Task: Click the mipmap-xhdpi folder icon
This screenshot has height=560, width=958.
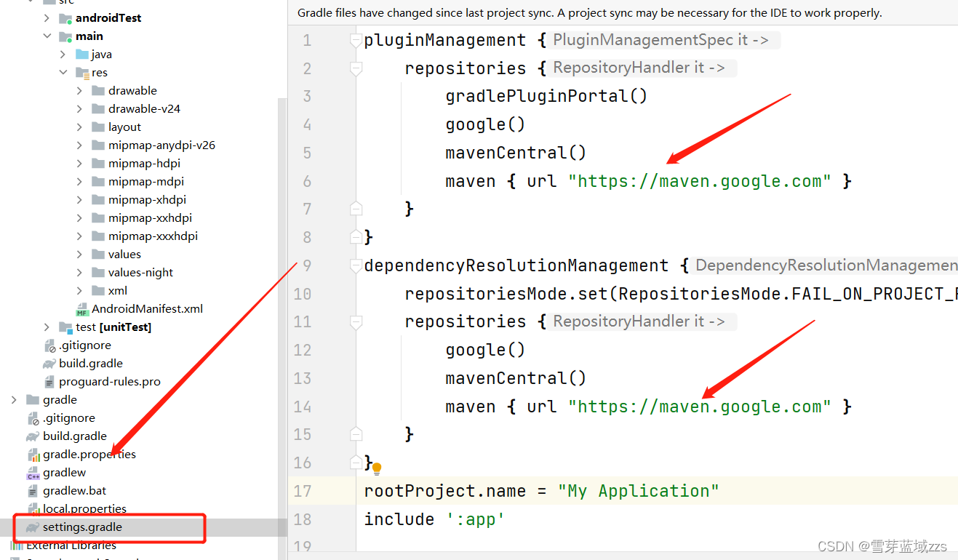Action: tap(98, 199)
